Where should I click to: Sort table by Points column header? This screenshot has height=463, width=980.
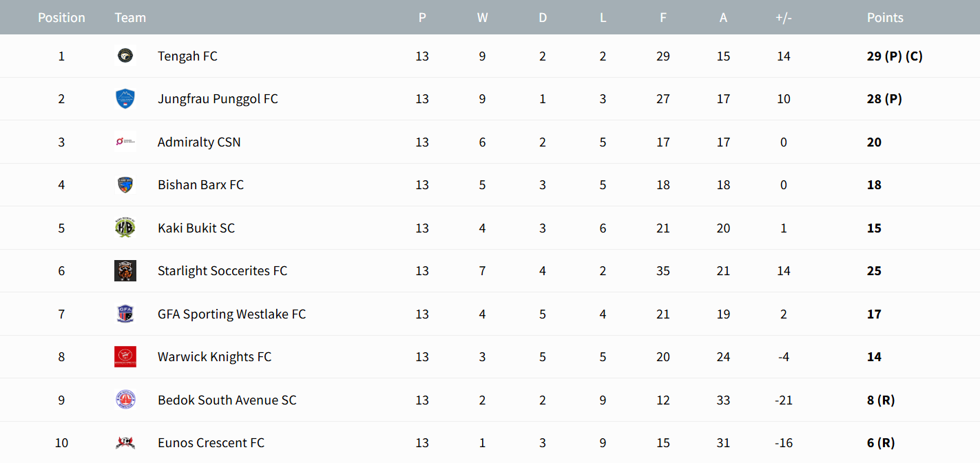coord(885,17)
